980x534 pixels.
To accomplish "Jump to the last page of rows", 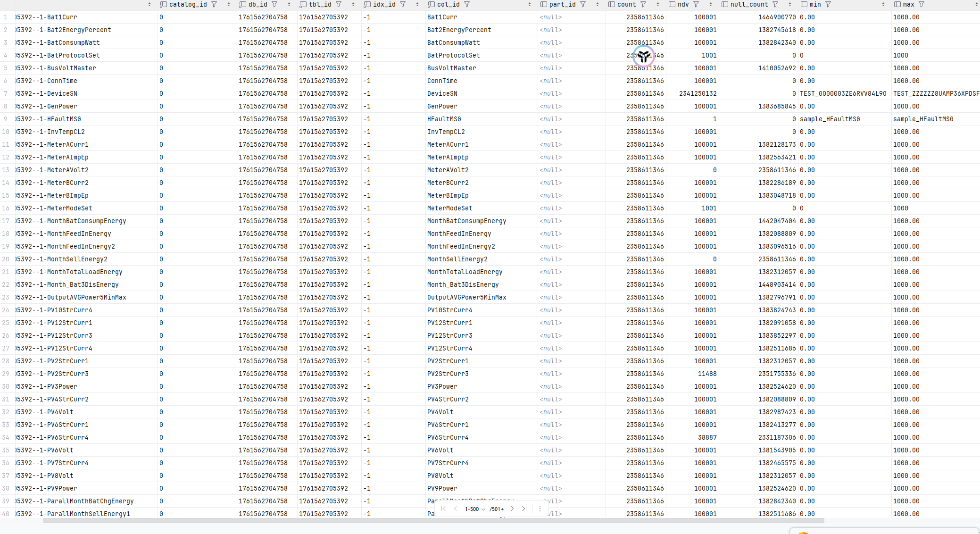I will pyautogui.click(x=524, y=509).
